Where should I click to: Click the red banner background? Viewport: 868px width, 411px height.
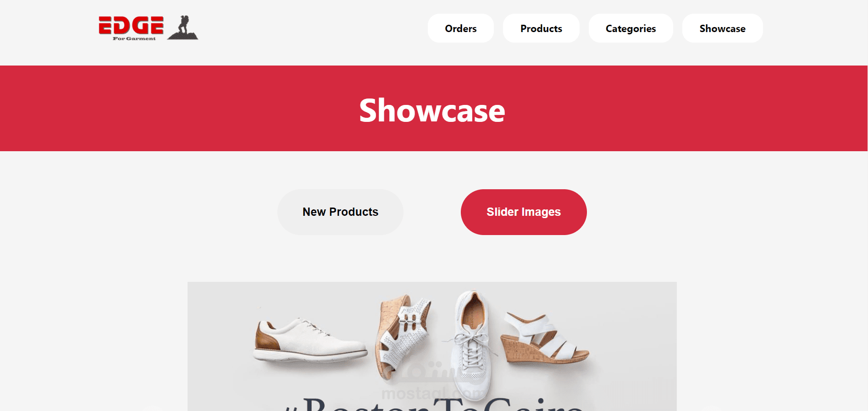coord(183,108)
